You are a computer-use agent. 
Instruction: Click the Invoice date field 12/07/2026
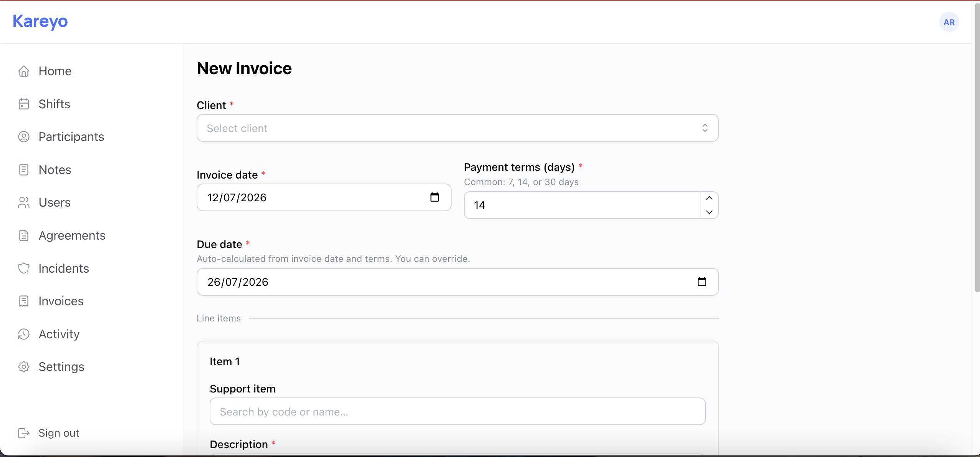coord(324,197)
